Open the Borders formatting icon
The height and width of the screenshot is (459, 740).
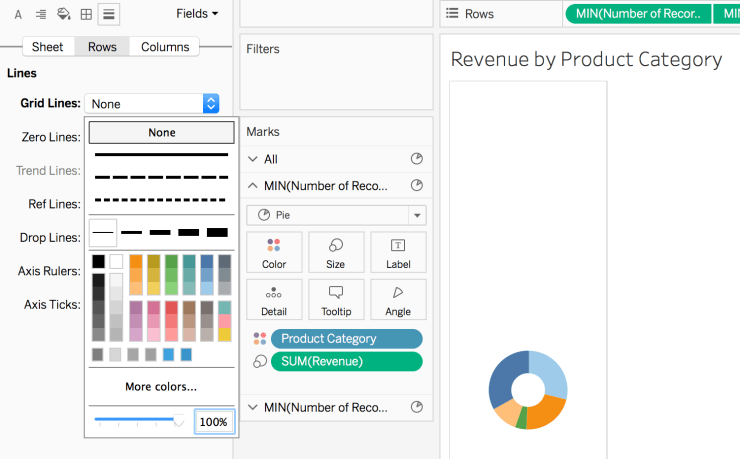pyautogui.click(x=86, y=14)
